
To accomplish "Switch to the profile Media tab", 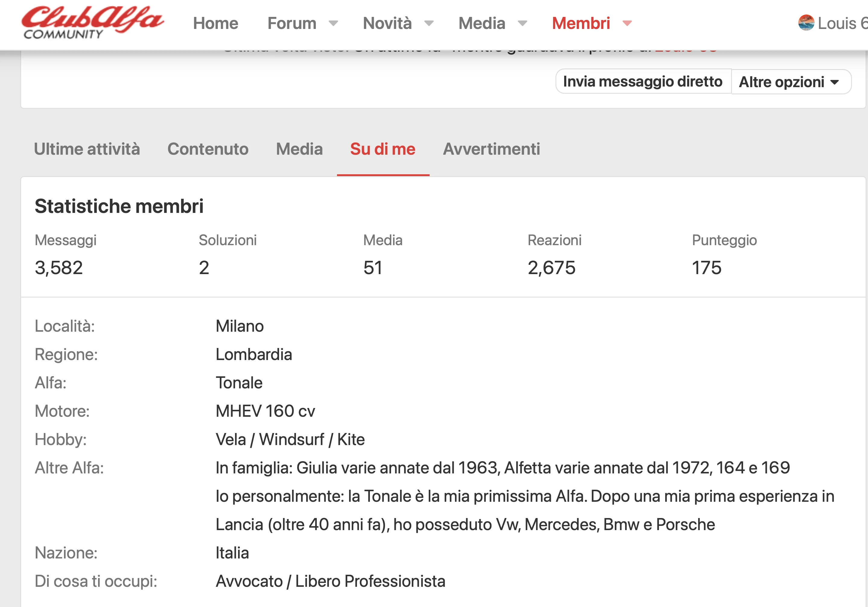I will tap(299, 149).
